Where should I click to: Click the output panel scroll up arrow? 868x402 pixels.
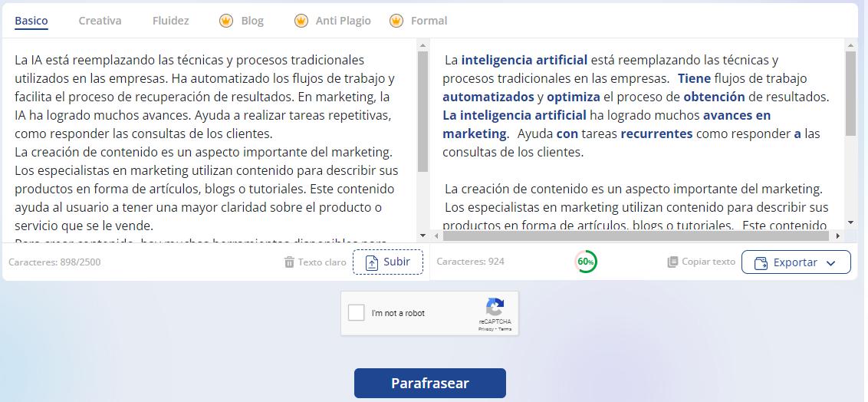tap(850, 46)
